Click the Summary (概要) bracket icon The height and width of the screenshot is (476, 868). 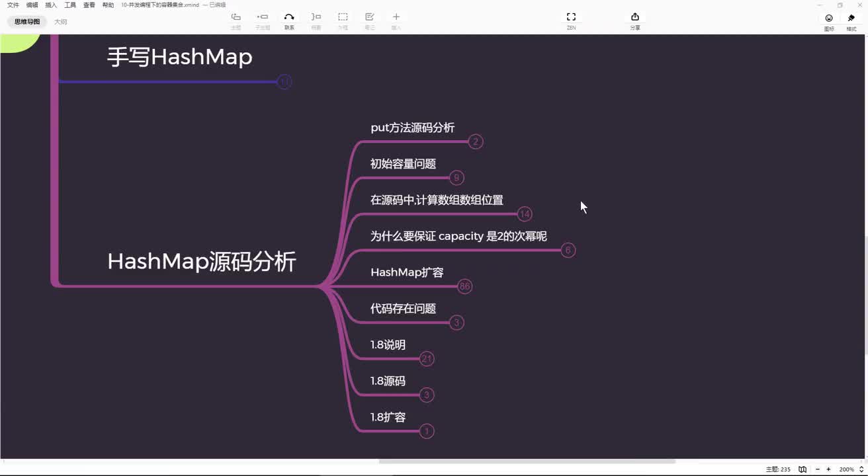pyautogui.click(x=316, y=17)
